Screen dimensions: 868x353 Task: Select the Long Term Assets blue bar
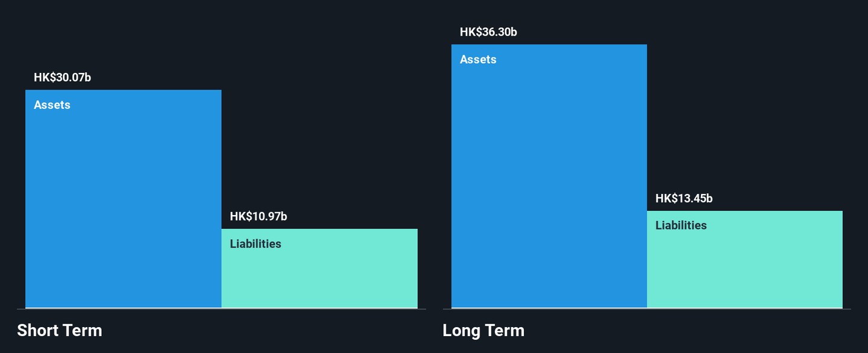pos(549,181)
